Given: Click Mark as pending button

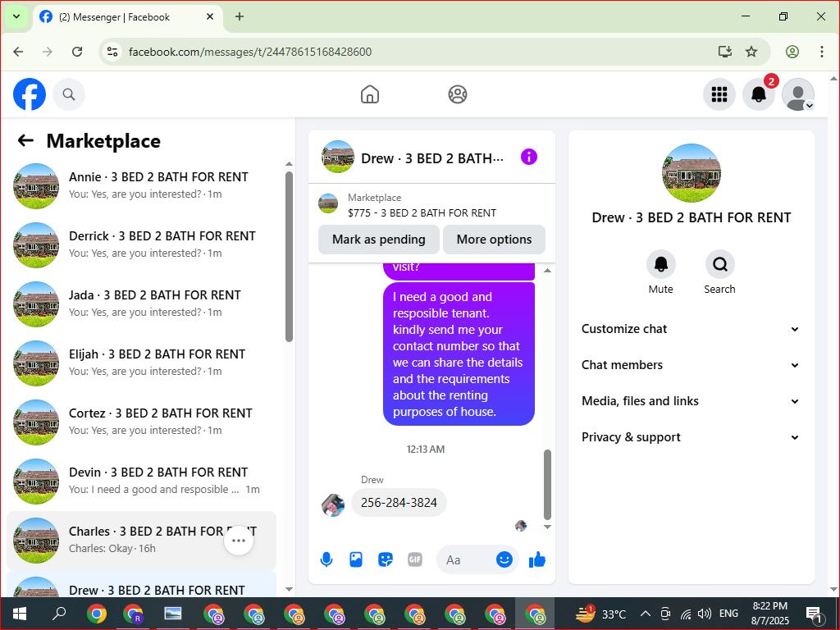Looking at the screenshot, I should point(379,240).
